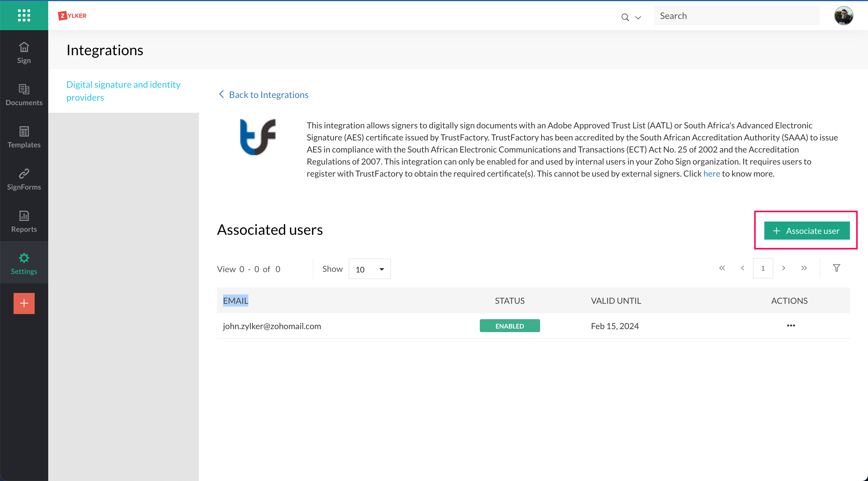This screenshot has width=868, height=481.
Task: Jump to first page double arrow
Action: [x=722, y=268]
